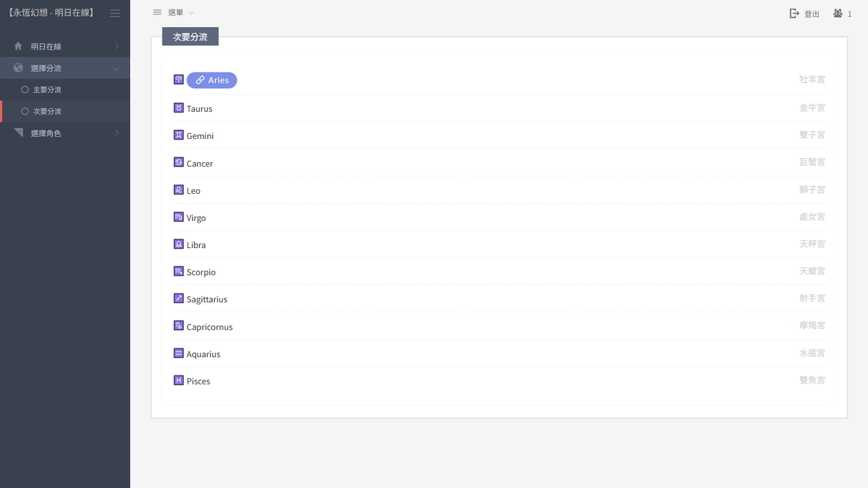Click the 登出 logout link
The height and width of the screenshot is (488, 868).
[x=812, y=14]
